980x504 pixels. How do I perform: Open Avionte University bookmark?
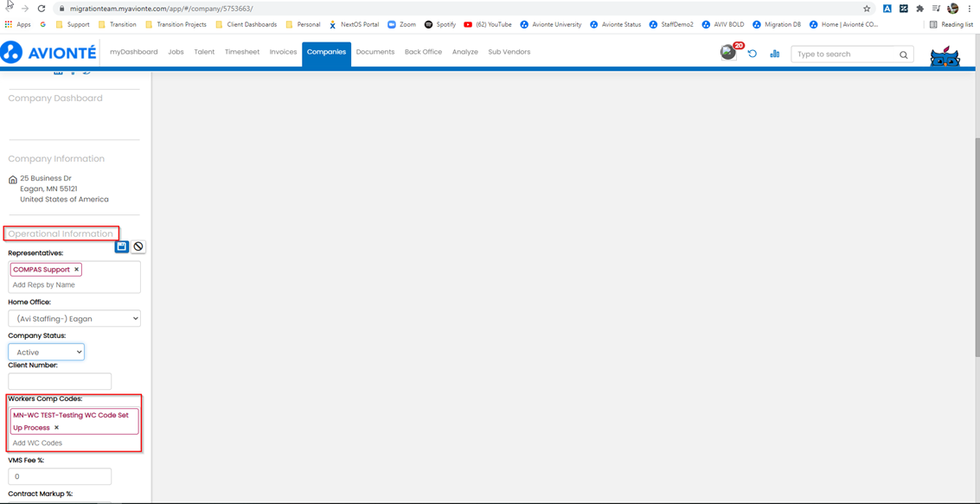(550, 24)
